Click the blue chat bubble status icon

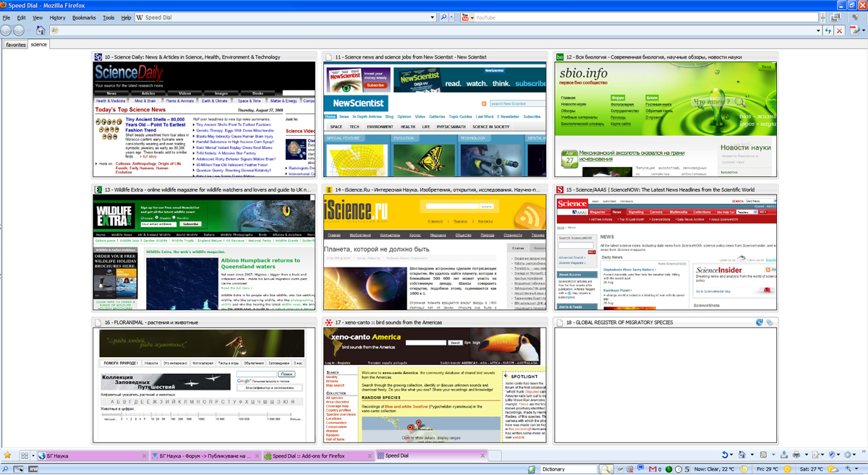click(641, 468)
